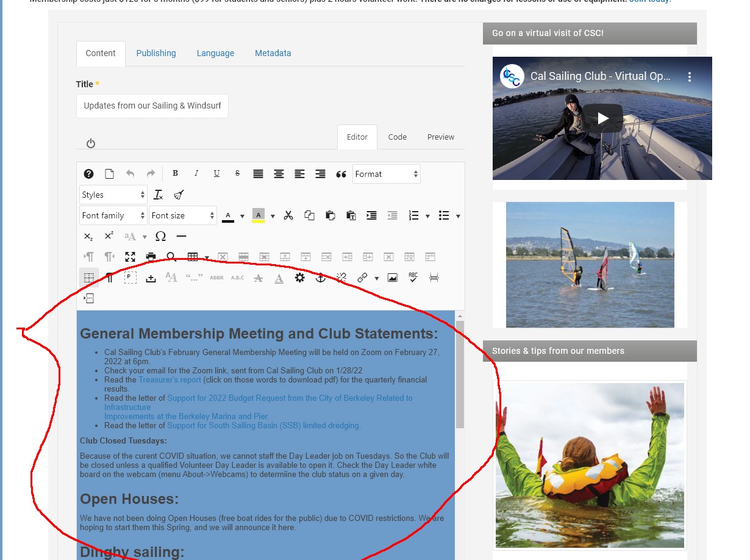750x560 pixels.
Task: Expand the background color picker arrow
Action: 273,216
